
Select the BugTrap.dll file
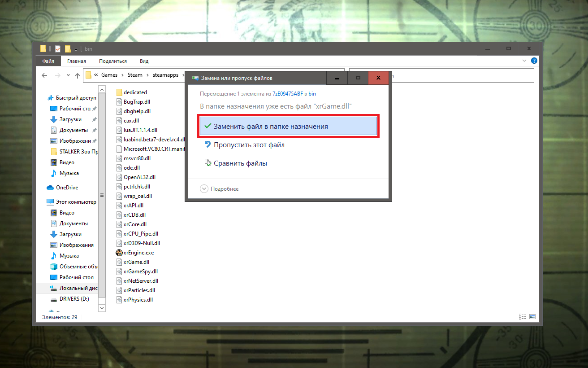click(133, 102)
